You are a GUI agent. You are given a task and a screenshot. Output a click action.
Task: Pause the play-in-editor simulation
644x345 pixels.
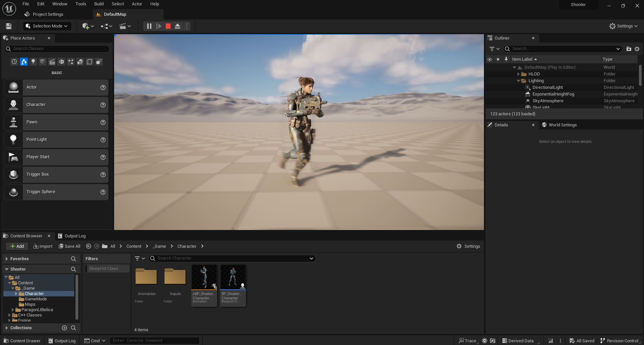[x=149, y=26]
